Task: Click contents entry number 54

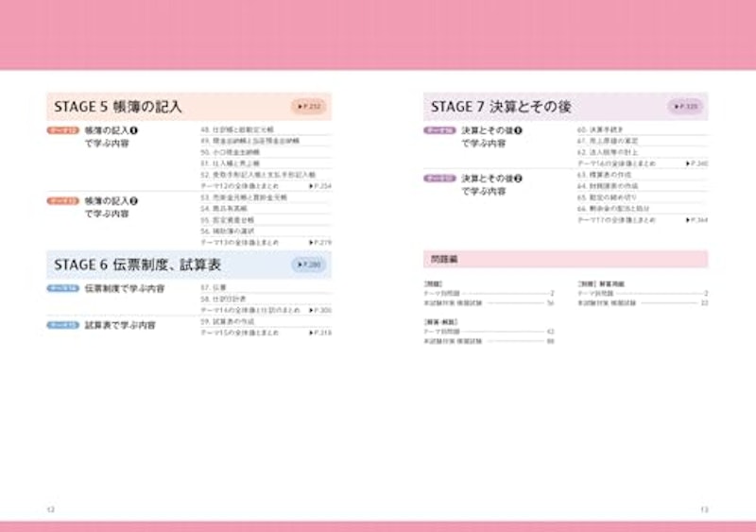Action: [224, 209]
